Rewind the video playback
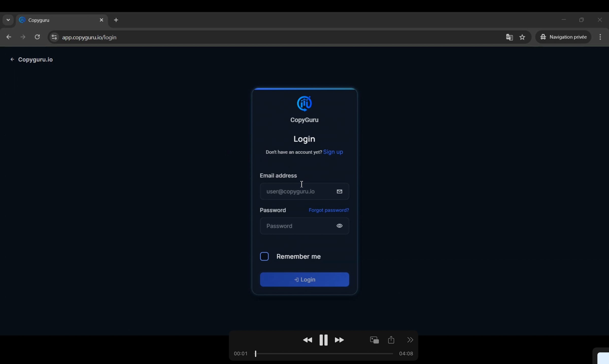This screenshot has width=609, height=364. click(x=308, y=340)
